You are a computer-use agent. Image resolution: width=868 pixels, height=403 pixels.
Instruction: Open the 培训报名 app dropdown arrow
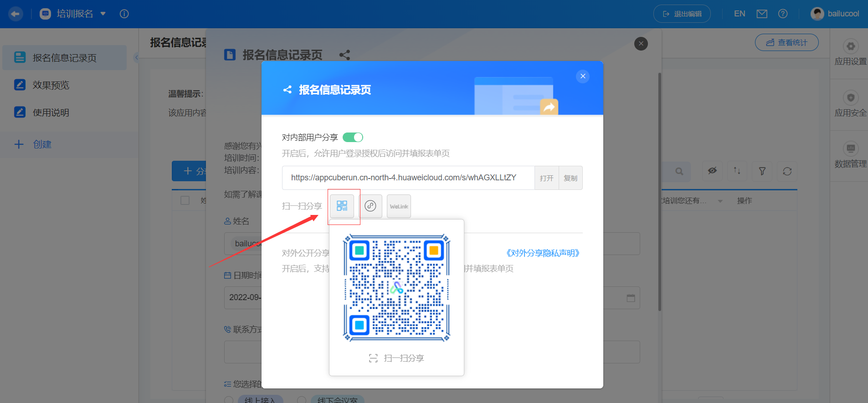click(103, 14)
